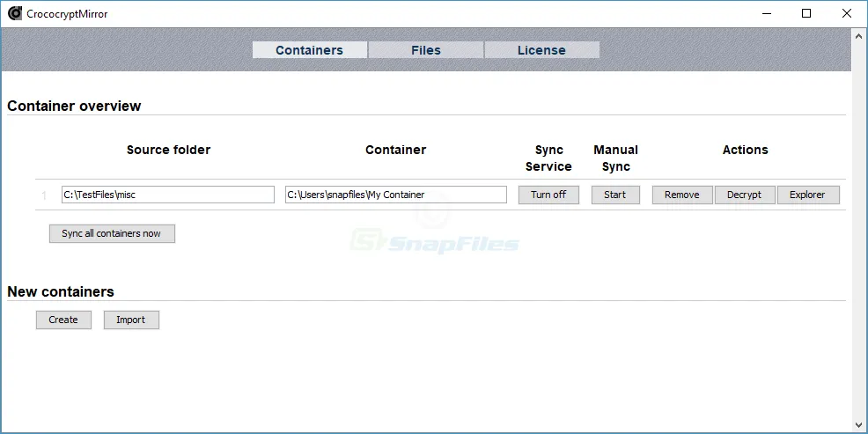Click the Source folder column header
The height and width of the screenshot is (434, 868).
click(168, 150)
